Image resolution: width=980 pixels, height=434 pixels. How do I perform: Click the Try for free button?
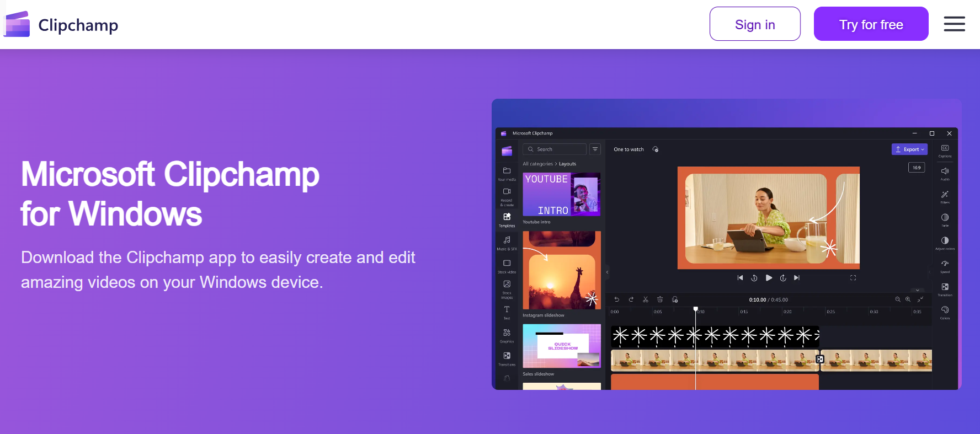[870, 24]
